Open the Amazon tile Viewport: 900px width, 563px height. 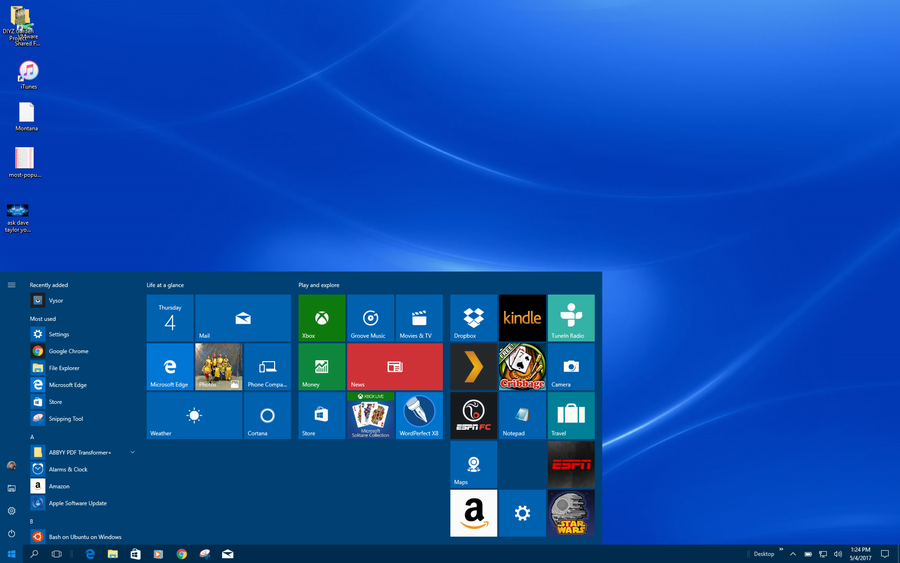point(474,513)
